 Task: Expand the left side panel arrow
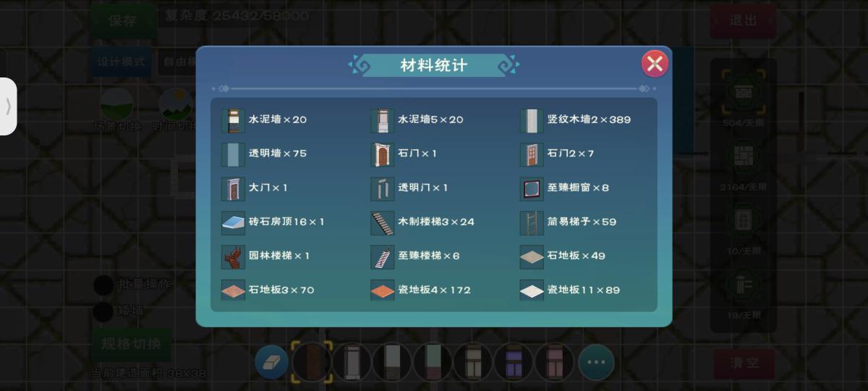(x=8, y=106)
